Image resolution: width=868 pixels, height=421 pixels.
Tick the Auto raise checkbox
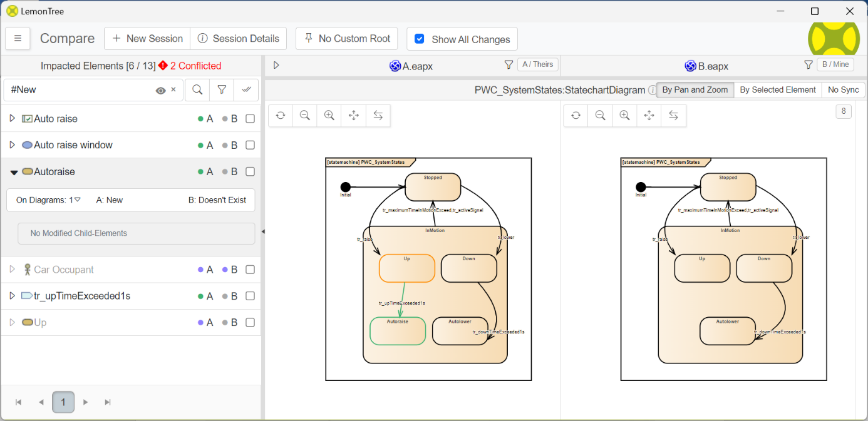pos(250,119)
